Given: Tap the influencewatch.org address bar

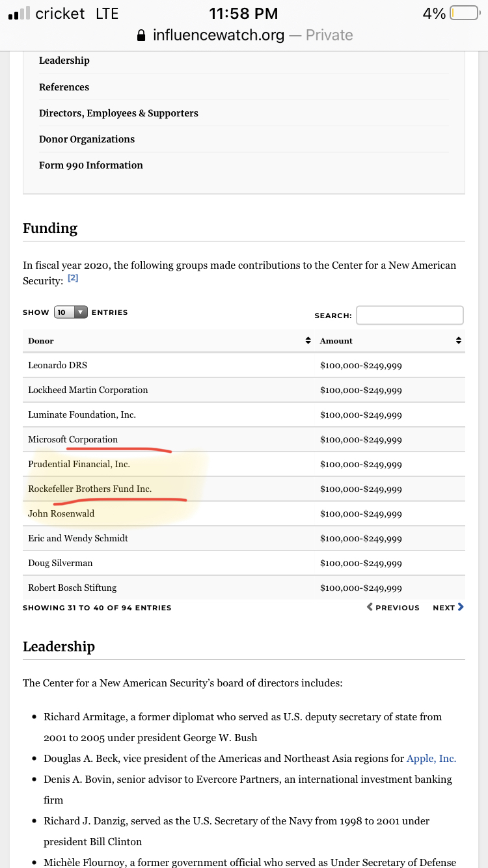Looking at the screenshot, I should point(244,34).
